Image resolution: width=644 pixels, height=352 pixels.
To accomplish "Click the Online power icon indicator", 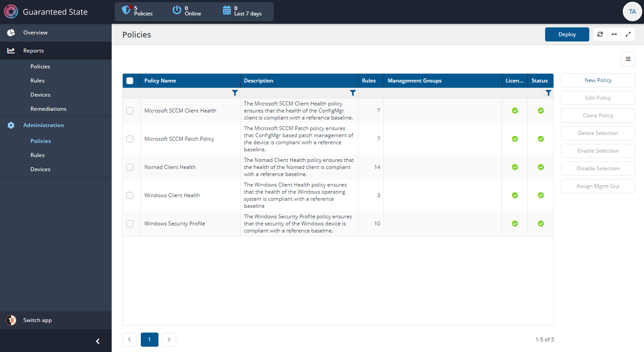I will [177, 10].
